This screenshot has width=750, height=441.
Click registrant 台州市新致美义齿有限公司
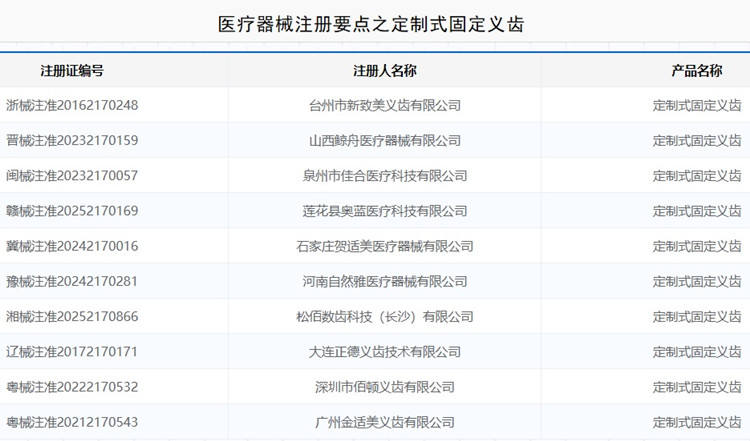click(x=385, y=105)
